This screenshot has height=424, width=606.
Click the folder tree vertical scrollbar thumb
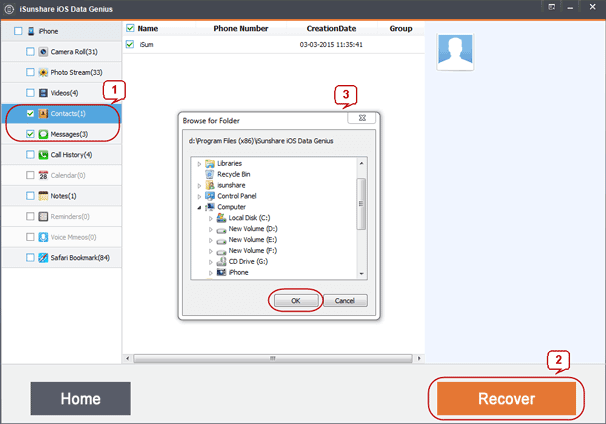361,204
